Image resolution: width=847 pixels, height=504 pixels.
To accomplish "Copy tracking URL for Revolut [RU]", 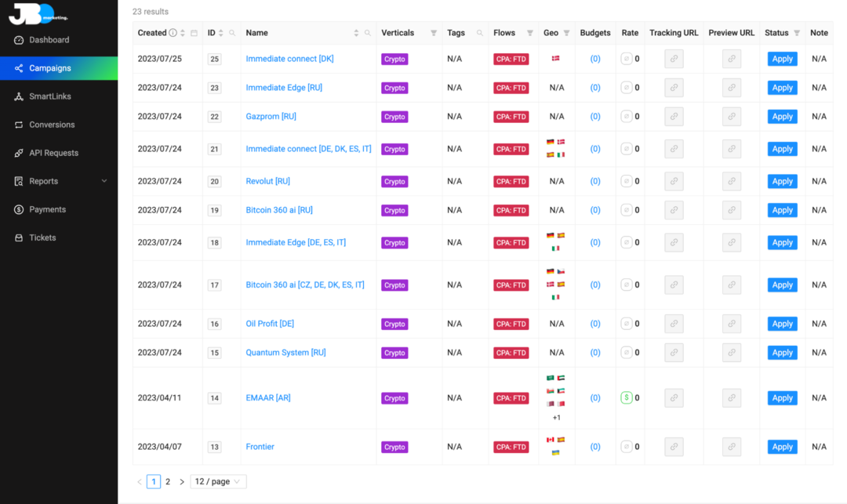I will click(x=674, y=181).
